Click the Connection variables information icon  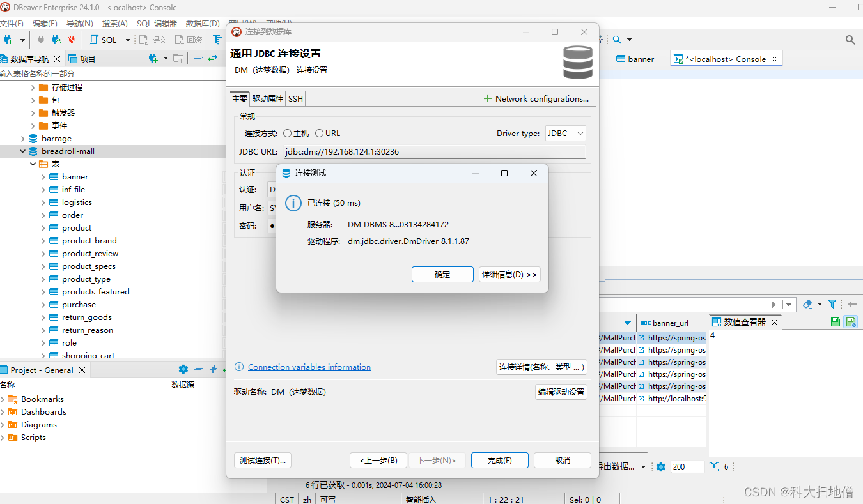(239, 367)
